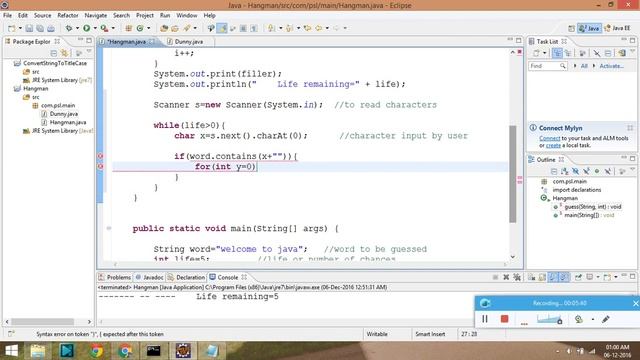Toggle Categorized view in Task List toolbar
This screenshot has width=640, height=360.
[557, 53]
